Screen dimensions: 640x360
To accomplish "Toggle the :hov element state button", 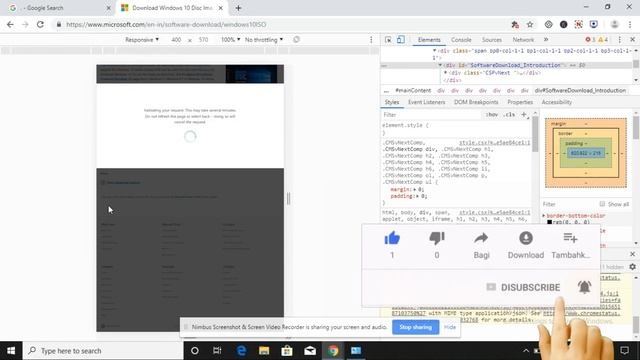I will tap(492, 115).
